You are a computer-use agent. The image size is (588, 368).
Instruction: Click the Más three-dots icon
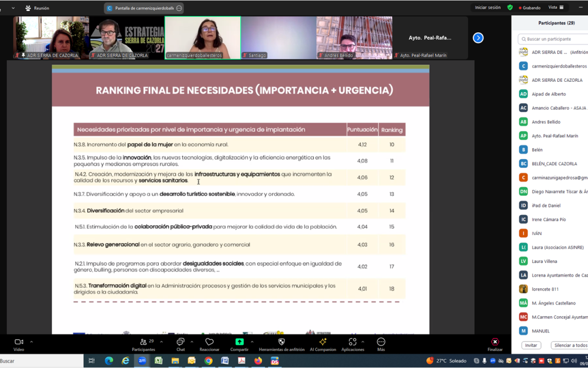(x=381, y=342)
